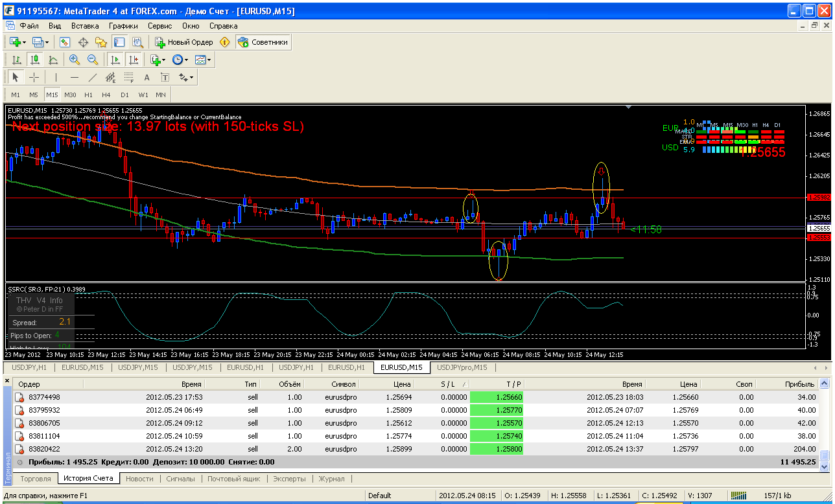Open the Market Watch window icon
The image size is (835, 504).
[65, 42]
